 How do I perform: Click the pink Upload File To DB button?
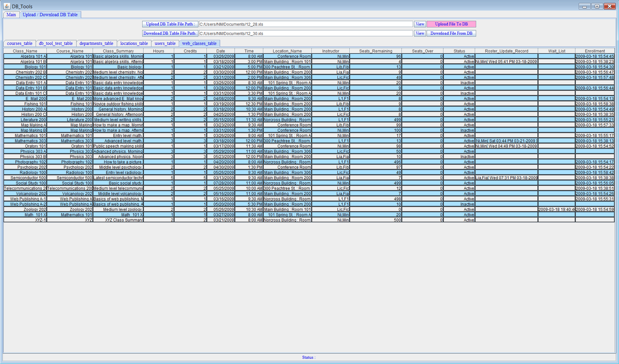pos(451,24)
